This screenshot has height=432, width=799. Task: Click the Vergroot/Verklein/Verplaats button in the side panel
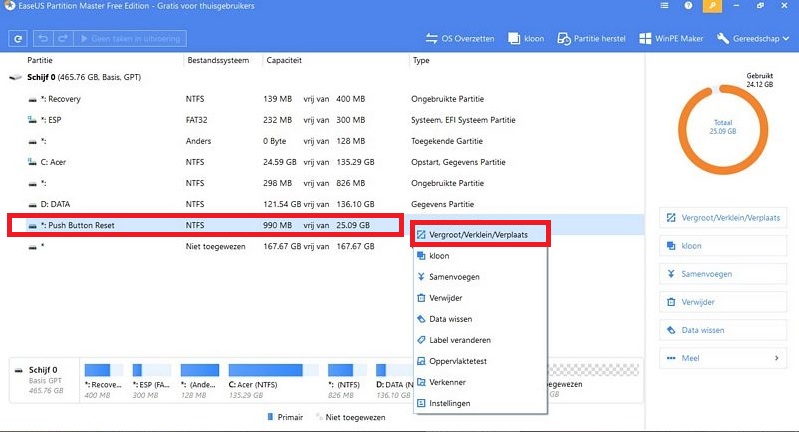[723, 218]
